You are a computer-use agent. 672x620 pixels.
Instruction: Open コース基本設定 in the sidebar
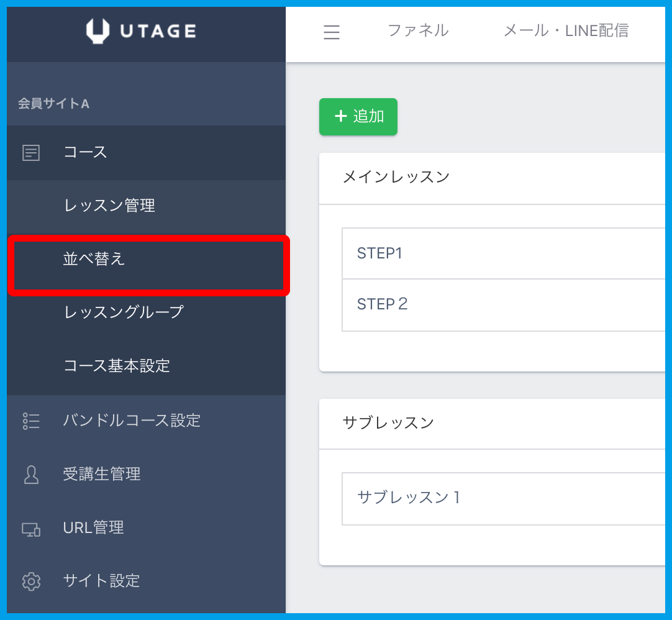pos(117,366)
